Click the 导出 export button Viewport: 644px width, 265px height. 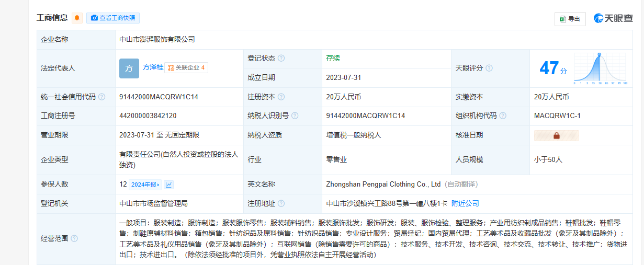coord(570,19)
